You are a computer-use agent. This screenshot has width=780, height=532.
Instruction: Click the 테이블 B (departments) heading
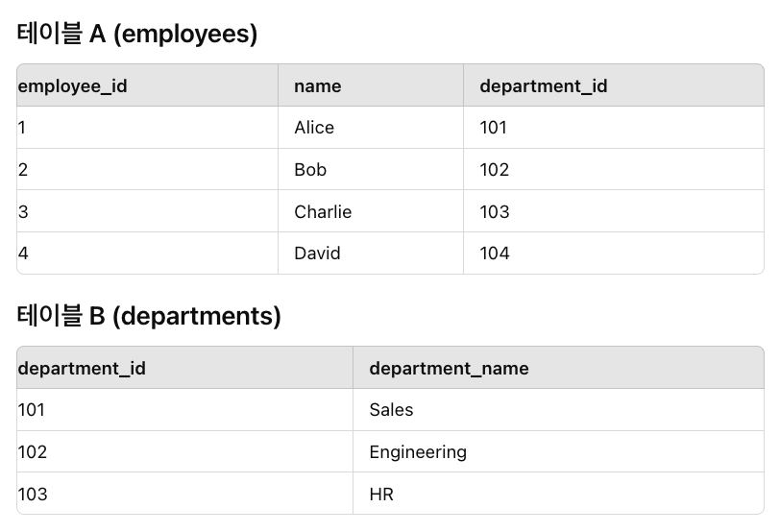pos(149,316)
